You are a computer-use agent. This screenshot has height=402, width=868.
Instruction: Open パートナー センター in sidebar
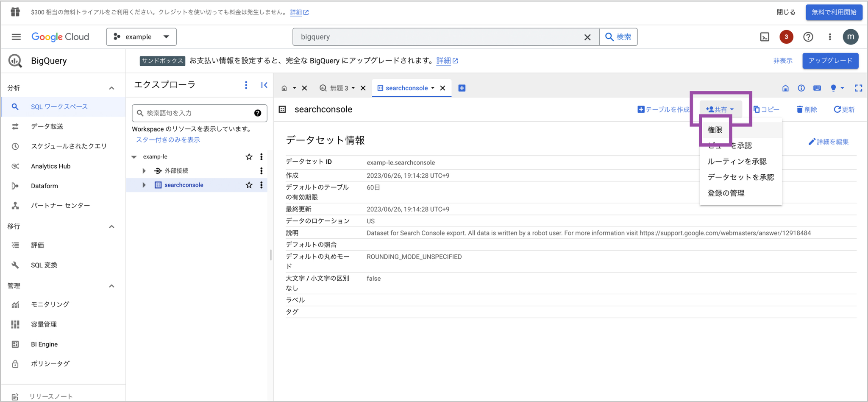[x=63, y=206]
